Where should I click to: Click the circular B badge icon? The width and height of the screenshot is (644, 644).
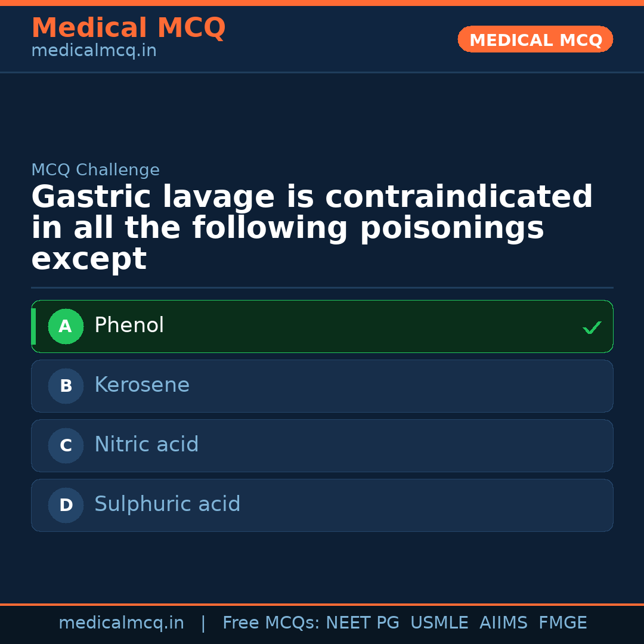(x=66, y=386)
